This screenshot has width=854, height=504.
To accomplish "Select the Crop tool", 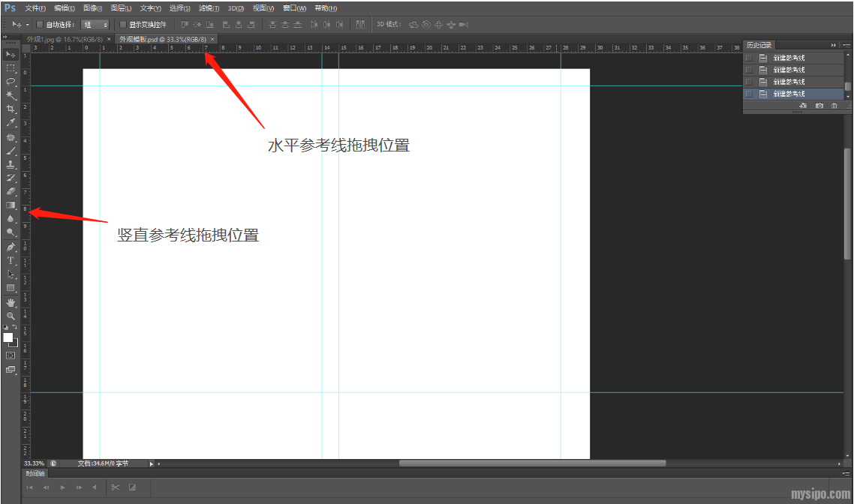I will coord(11,109).
